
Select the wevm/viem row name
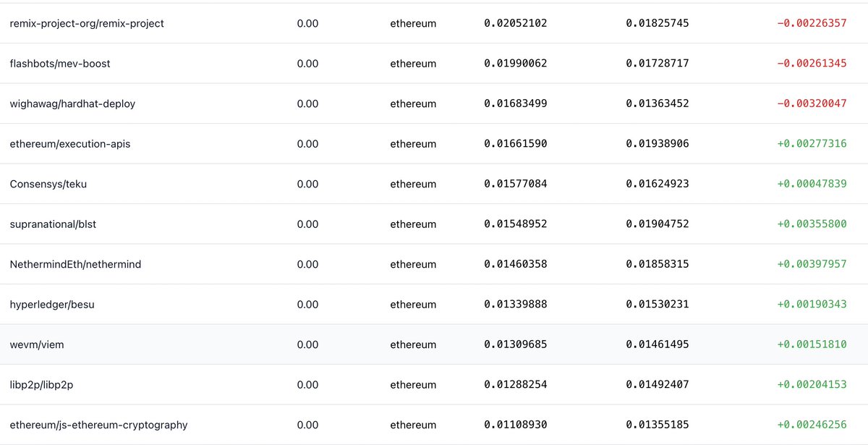(x=37, y=344)
